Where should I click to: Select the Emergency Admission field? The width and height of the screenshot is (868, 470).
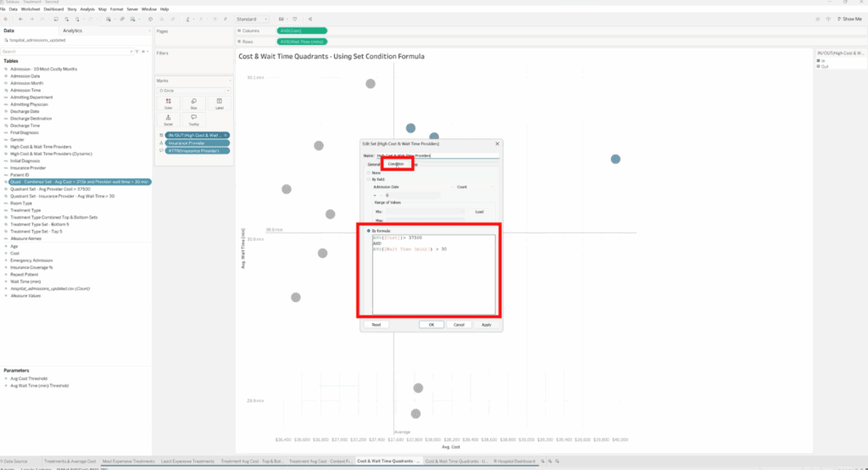coord(31,260)
